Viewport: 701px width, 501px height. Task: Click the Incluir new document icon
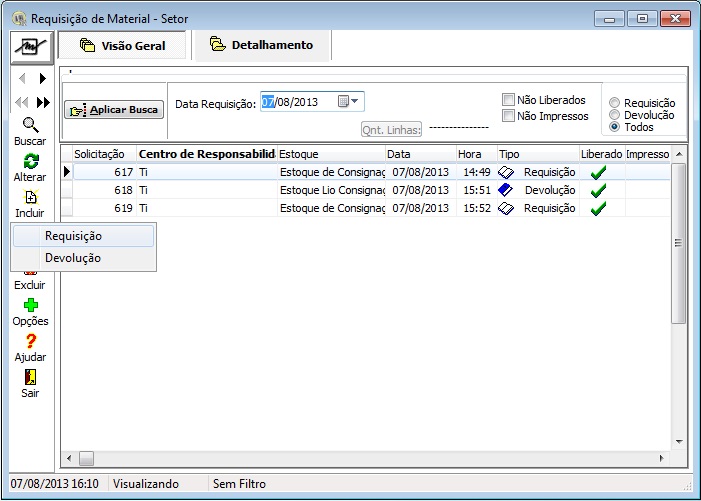click(x=30, y=197)
